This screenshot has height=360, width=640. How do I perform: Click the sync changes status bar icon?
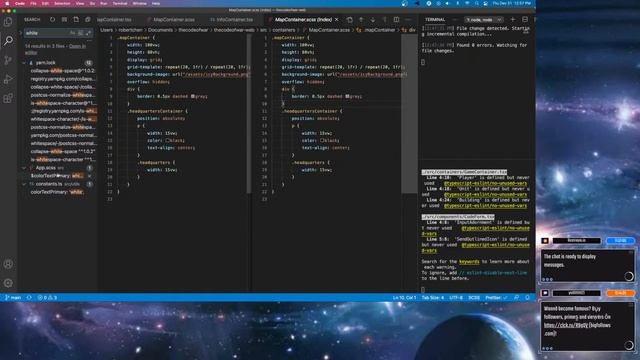click(x=29, y=298)
